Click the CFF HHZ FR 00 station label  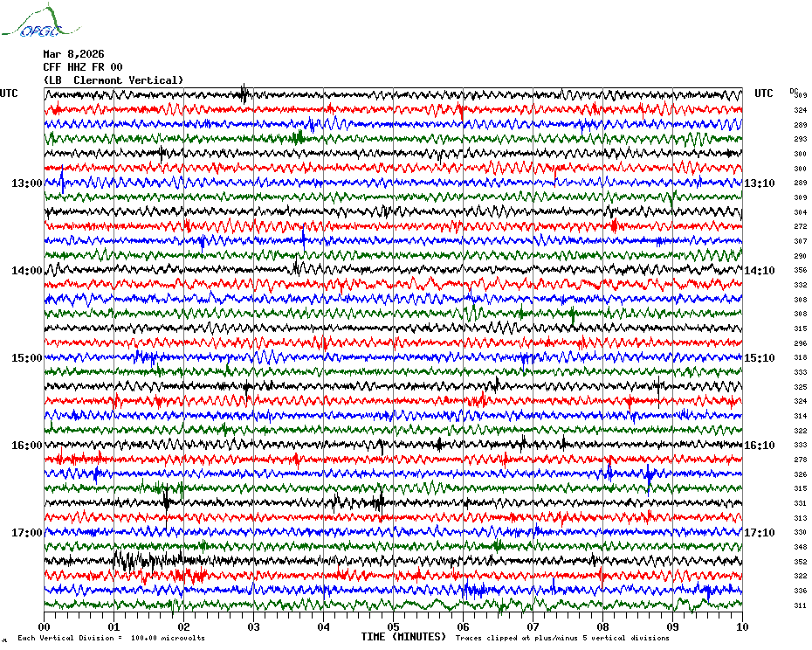[x=83, y=67]
